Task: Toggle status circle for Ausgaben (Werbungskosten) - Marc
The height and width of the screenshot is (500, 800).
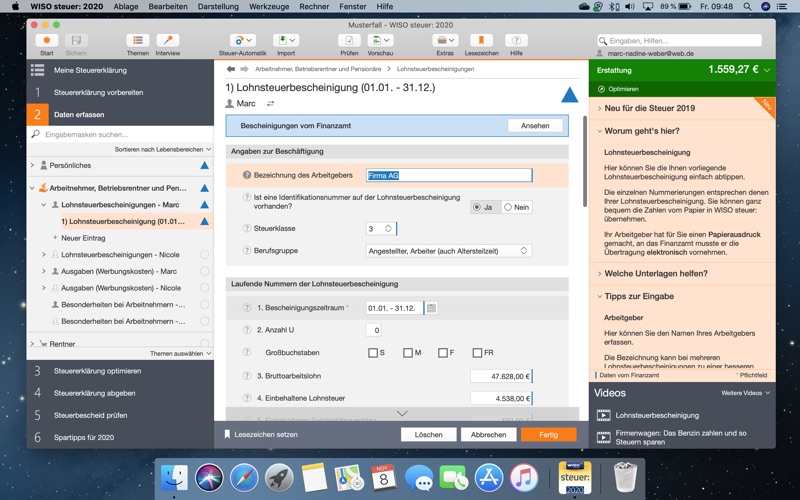Action: (x=205, y=271)
